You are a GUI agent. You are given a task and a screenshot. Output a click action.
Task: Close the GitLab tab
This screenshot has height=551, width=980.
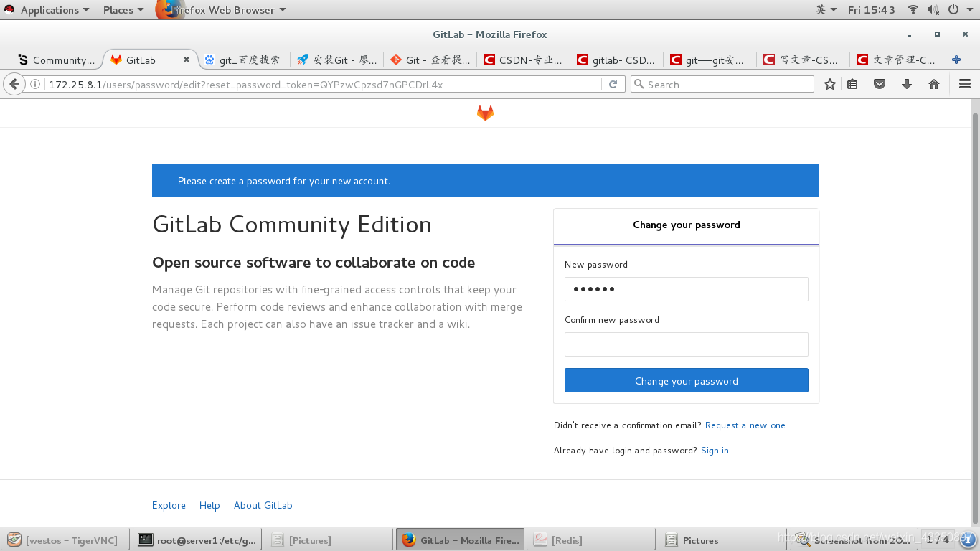pos(187,60)
